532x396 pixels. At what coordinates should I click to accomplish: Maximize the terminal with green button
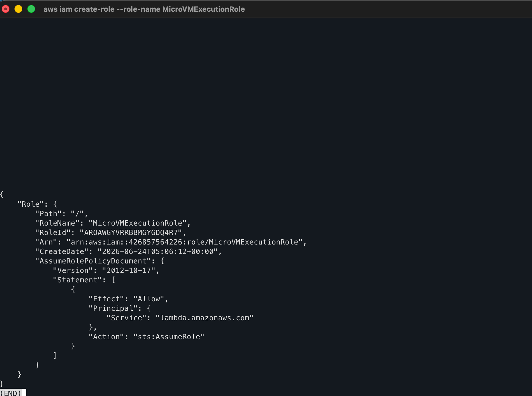pos(31,9)
